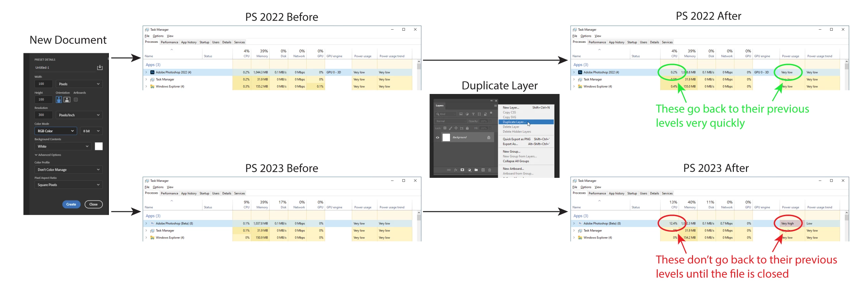
Task: Click lock image pixels brush icon
Action: coord(450,128)
